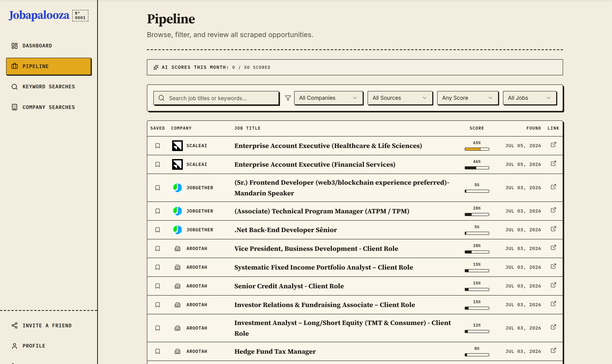
Task: Open link icon for Investor Relations Associate row
Action: 553,304
